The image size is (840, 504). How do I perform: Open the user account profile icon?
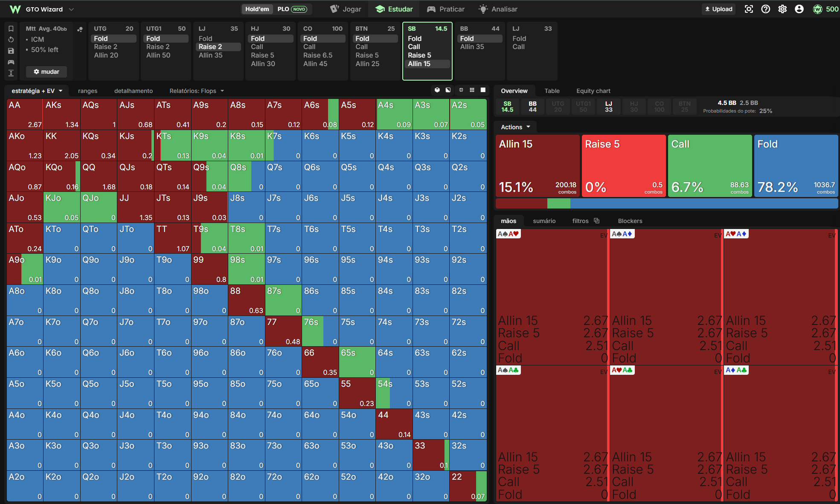(799, 9)
